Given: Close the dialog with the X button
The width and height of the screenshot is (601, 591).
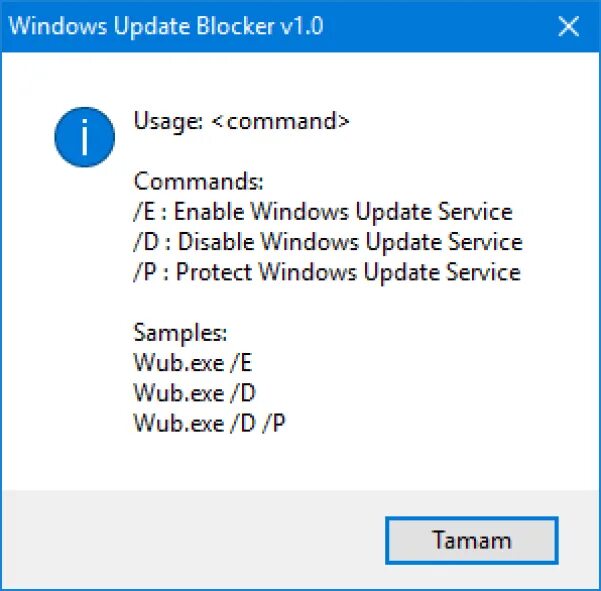Looking at the screenshot, I should click(569, 26).
